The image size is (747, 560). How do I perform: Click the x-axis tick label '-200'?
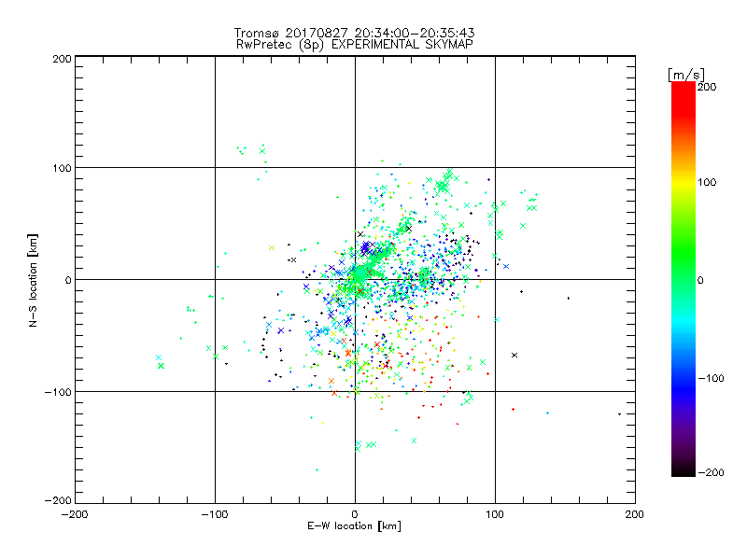tap(75, 514)
